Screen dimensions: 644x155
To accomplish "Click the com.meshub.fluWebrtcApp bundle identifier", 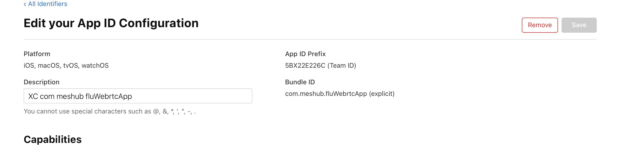I will click(x=326, y=94).
